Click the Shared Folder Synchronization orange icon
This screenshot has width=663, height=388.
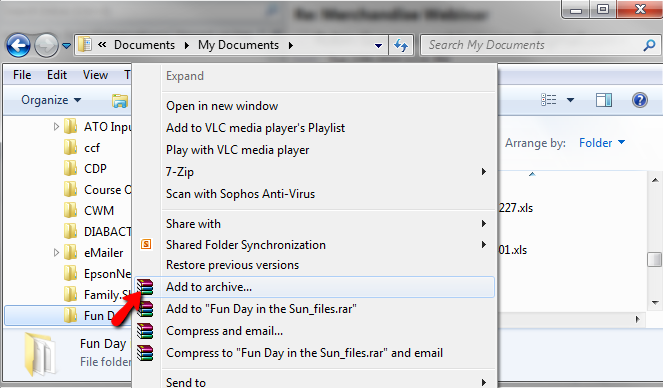[146, 244]
